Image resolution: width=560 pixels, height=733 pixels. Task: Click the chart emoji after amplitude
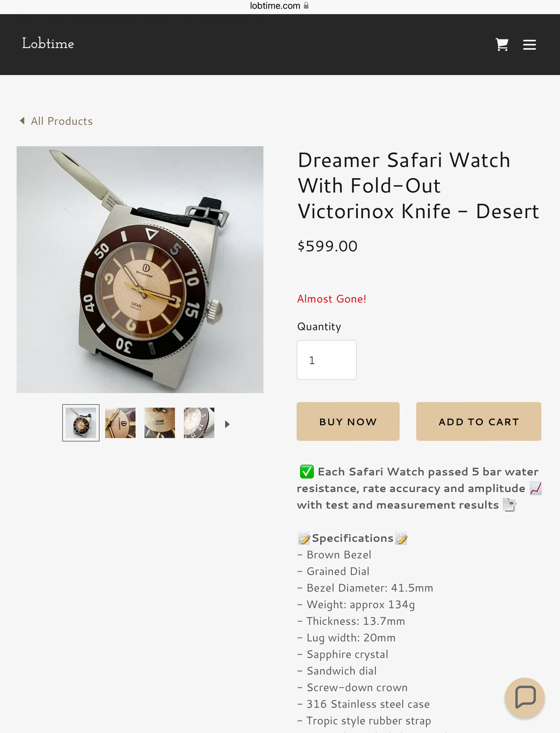coord(536,488)
